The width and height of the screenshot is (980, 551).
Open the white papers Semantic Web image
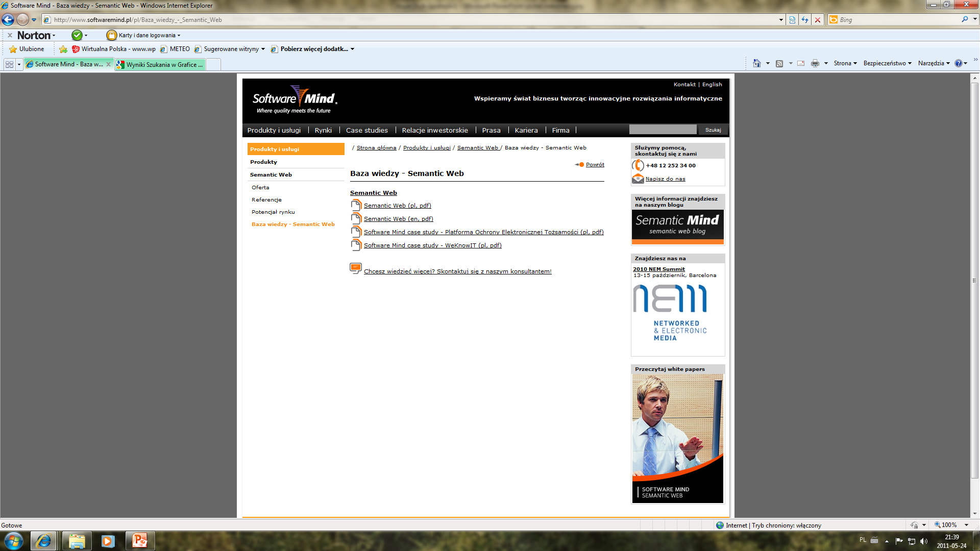678,439
